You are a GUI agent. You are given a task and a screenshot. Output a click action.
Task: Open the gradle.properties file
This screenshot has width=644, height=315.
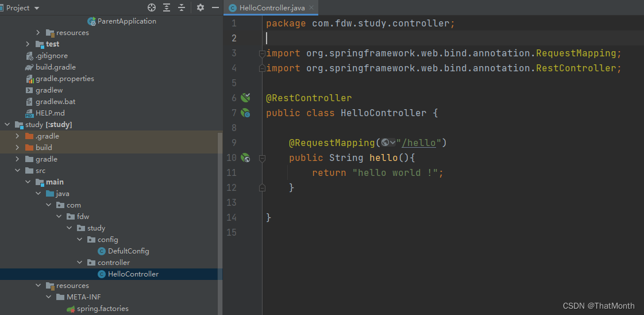(x=64, y=78)
